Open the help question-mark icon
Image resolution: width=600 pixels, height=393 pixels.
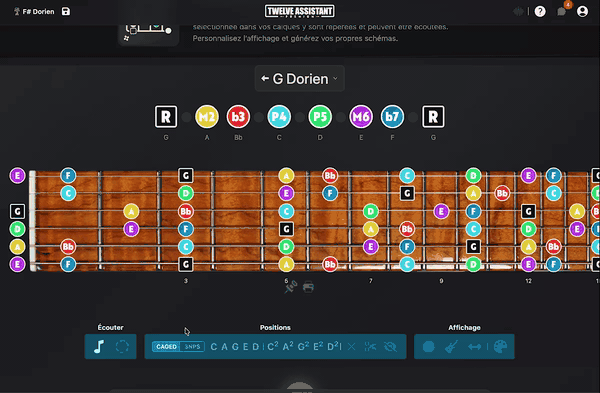click(540, 11)
